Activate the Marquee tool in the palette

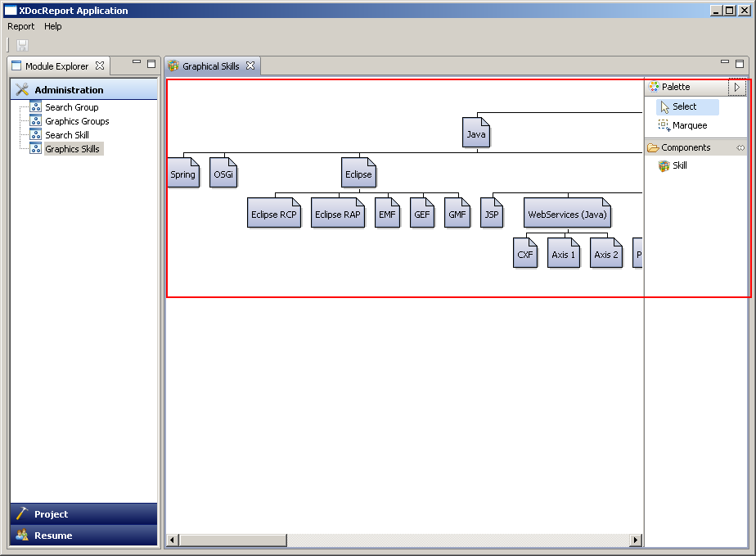[683, 125]
